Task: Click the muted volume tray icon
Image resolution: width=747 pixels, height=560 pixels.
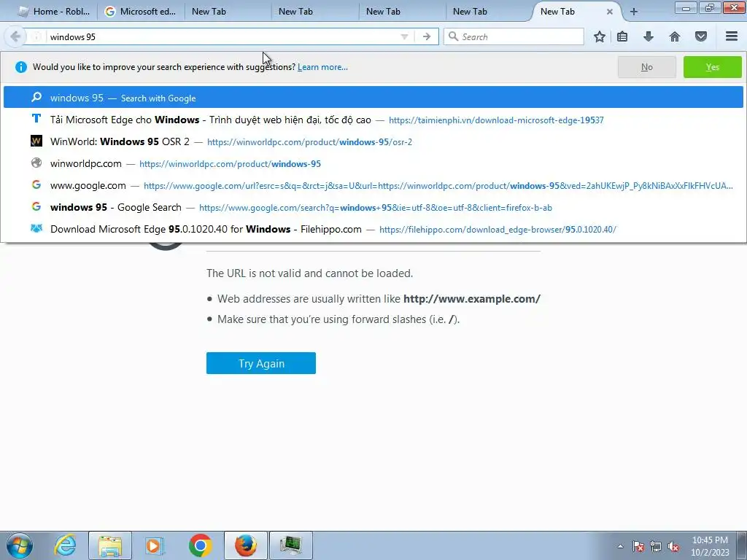Action: click(x=673, y=546)
